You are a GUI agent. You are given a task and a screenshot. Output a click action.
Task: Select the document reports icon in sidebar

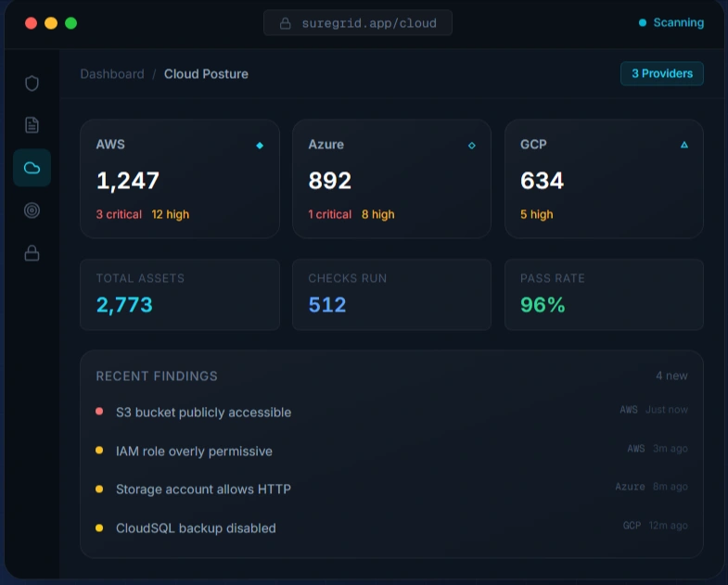pos(32,125)
